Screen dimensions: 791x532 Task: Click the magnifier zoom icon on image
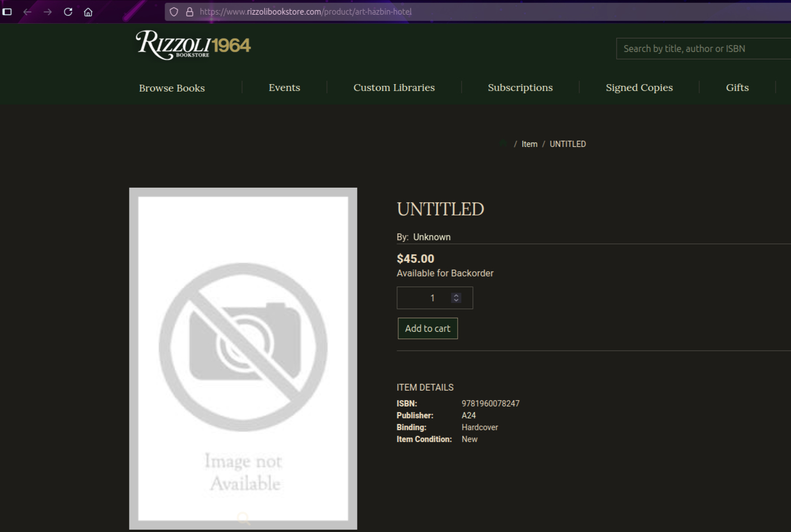(244, 518)
